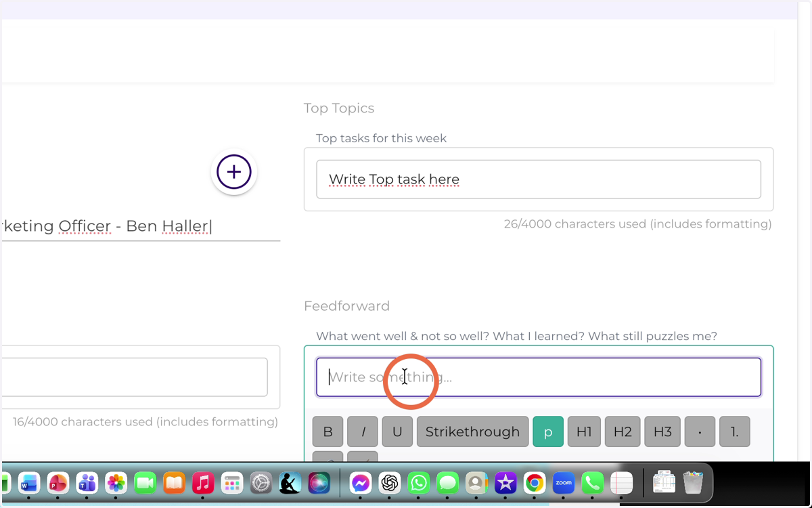812x508 pixels.
Task: Select the paragraph 'p' style button
Action: [548, 431]
